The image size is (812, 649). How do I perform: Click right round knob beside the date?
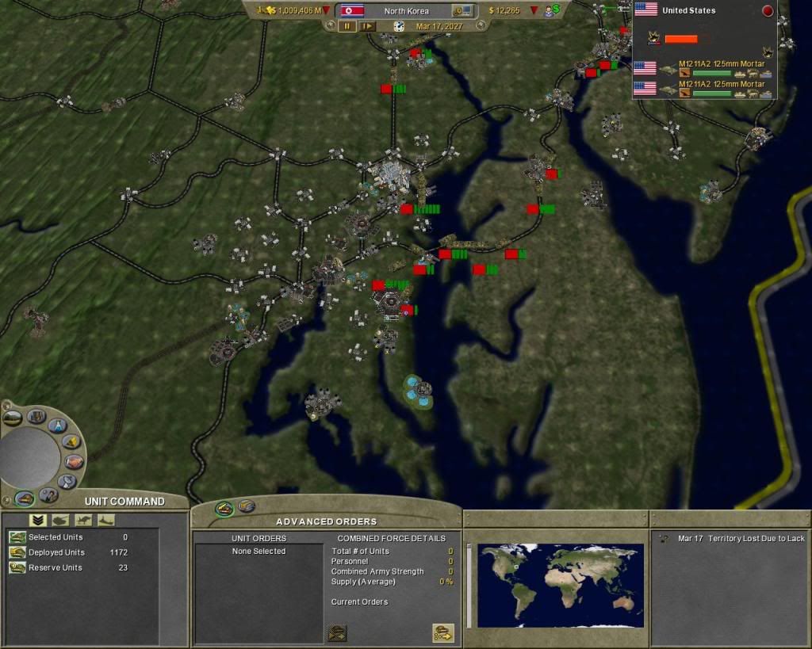point(481,25)
